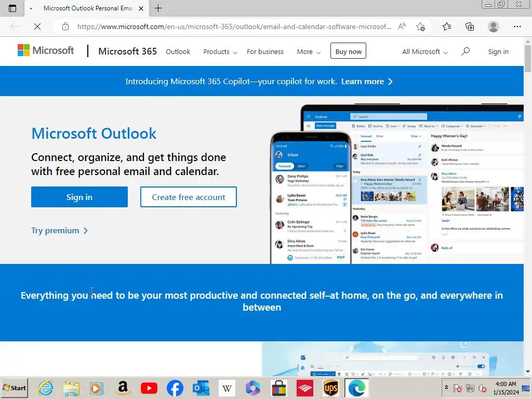Open Microsoft Store taskbar icon
The height and width of the screenshot is (399, 532).
[x=279, y=388]
